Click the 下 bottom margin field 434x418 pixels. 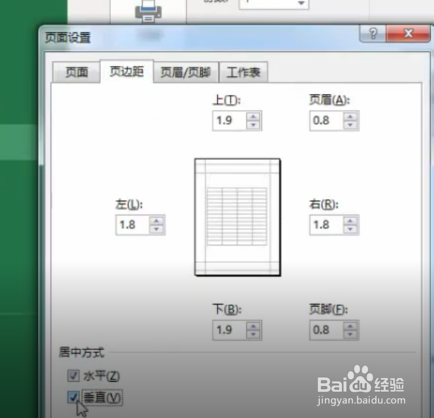(229, 330)
